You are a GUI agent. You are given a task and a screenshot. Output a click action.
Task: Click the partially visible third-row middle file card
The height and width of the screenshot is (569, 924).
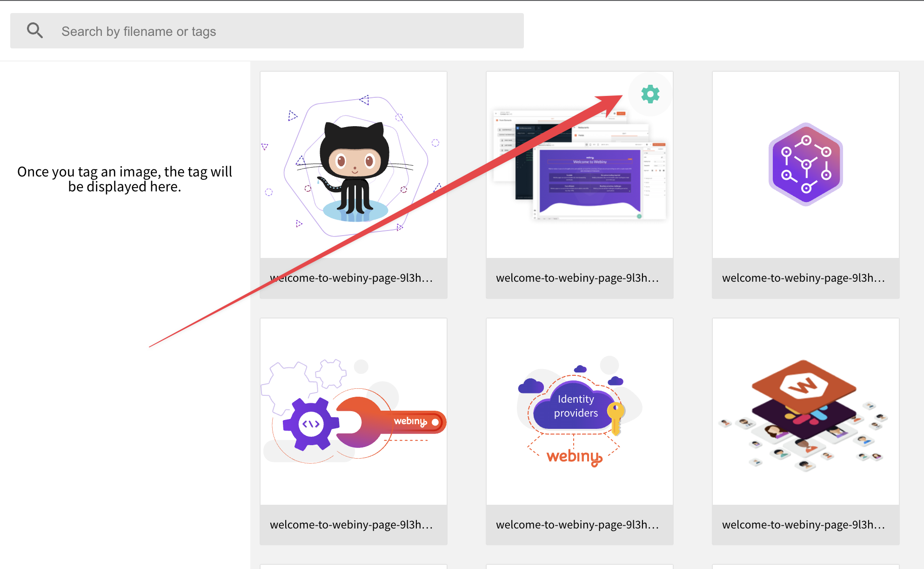[580, 567]
